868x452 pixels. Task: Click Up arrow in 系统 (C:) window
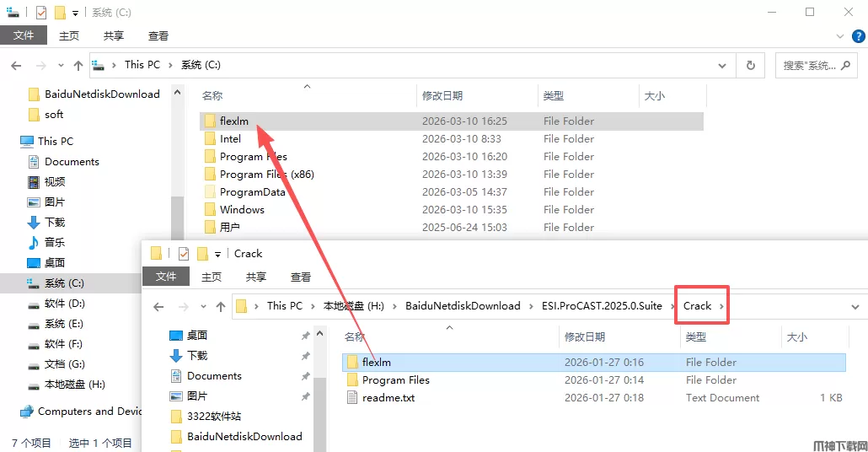coord(78,66)
